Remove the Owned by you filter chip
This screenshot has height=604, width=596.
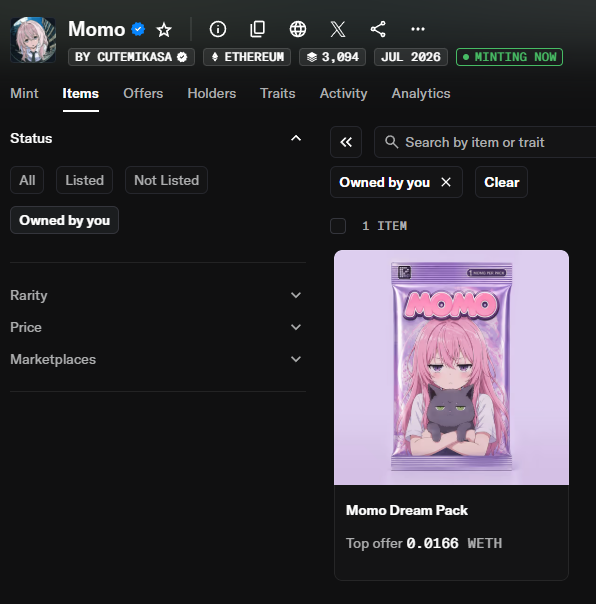[x=446, y=182]
